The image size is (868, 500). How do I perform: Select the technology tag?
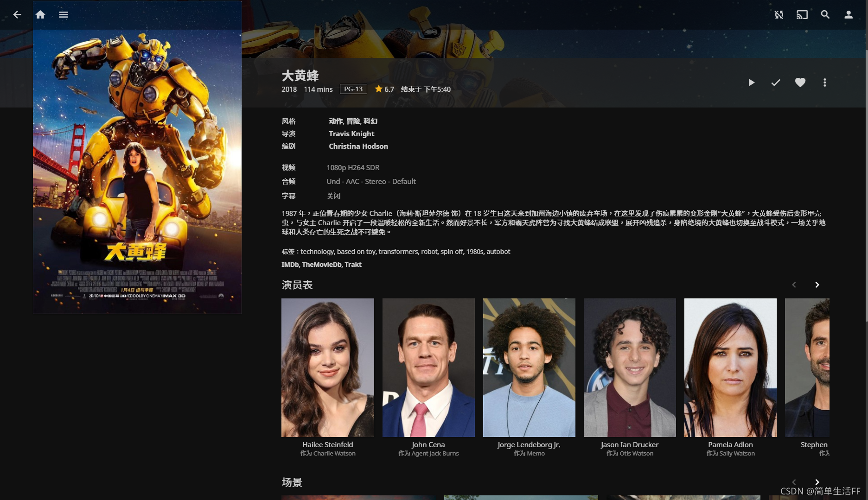click(x=317, y=251)
